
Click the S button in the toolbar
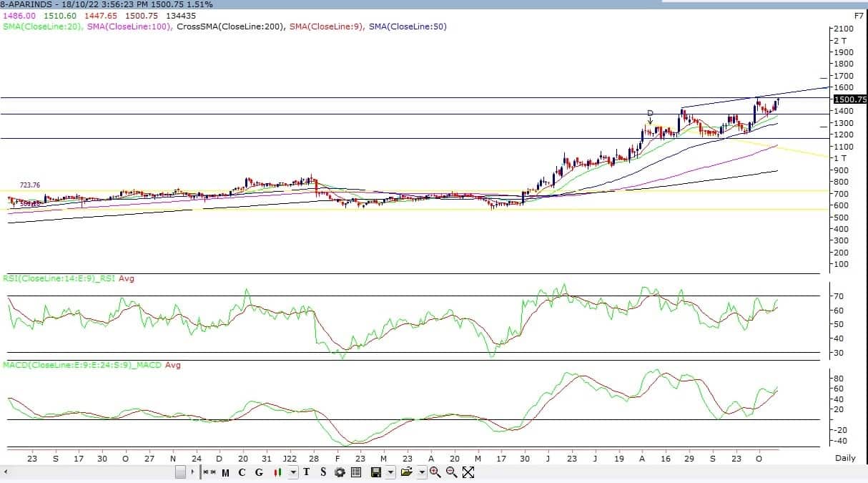pyautogui.click(x=323, y=472)
